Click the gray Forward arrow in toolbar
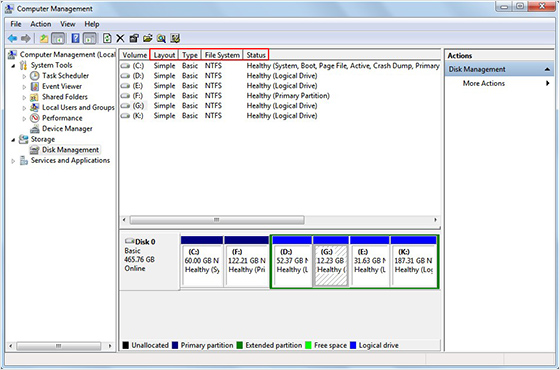Screen dimensions: 560x370 (x=26, y=38)
